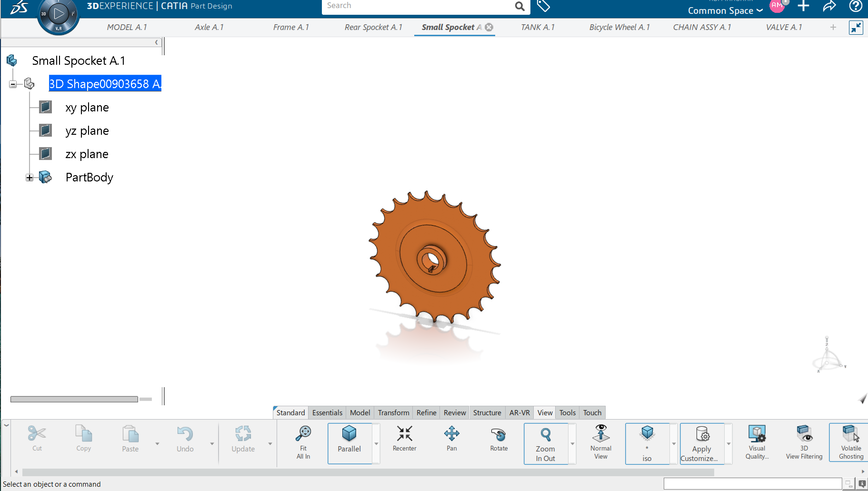The width and height of the screenshot is (868, 491).
Task: Select the zx plane in tree
Action: [87, 154]
